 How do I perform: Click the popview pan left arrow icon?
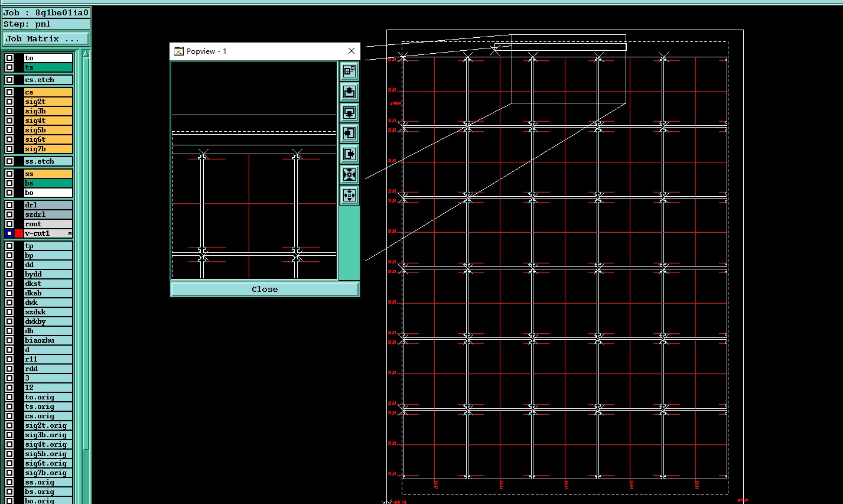349,133
